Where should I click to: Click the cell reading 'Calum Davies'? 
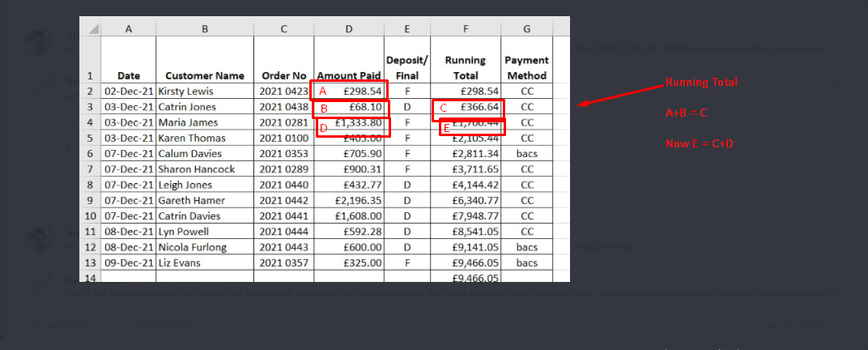click(x=205, y=153)
